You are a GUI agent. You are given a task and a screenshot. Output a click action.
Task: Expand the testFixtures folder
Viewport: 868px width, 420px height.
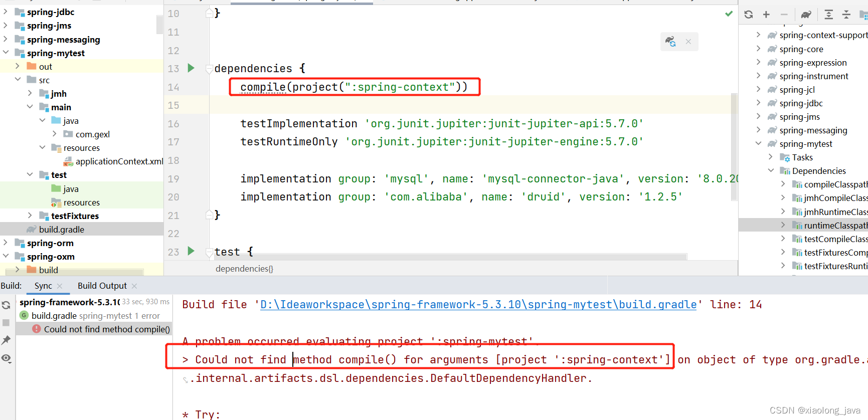(x=30, y=215)
